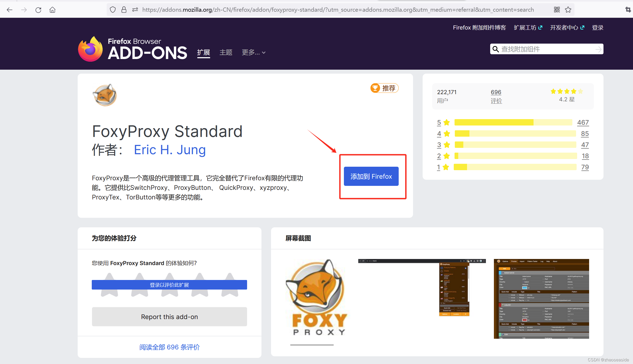Image resolution: width=633 pixels, height=364 pixels.
Task: Expand the 更多... dropdown menu
Action: pyautogui.click(x=253, y=52)
